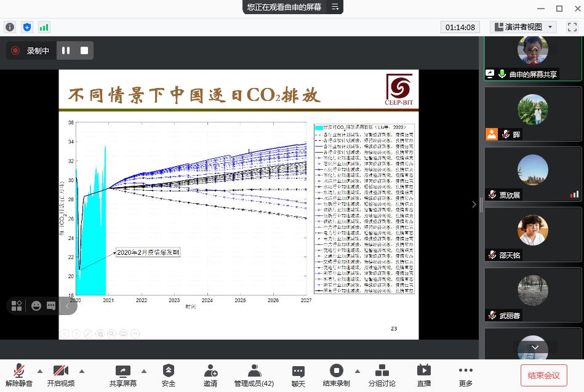Stop recording with the square button
The image size is (584, 392).
(x=84, y=50)
